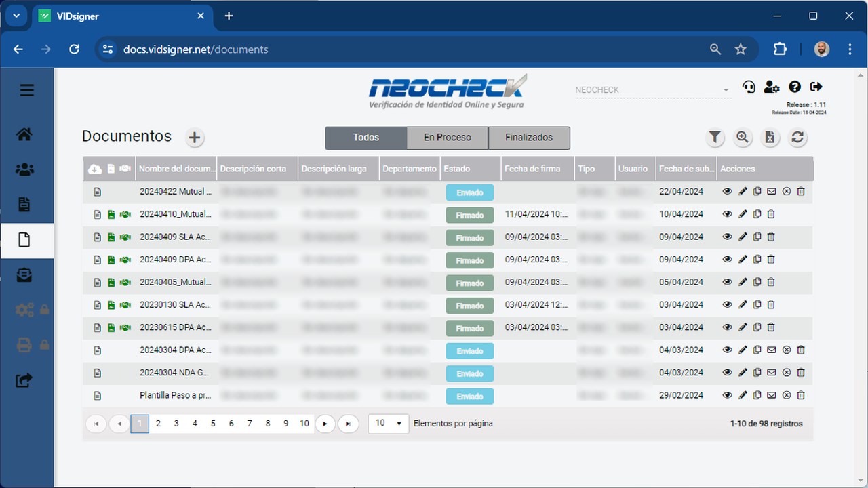Add a new document with plus button

click(x=195, y=138)
